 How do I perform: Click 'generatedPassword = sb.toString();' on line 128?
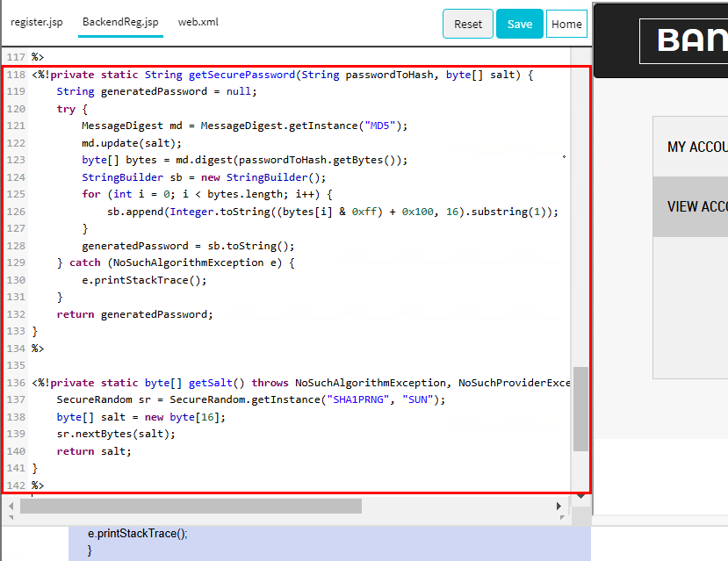(188, 246)
